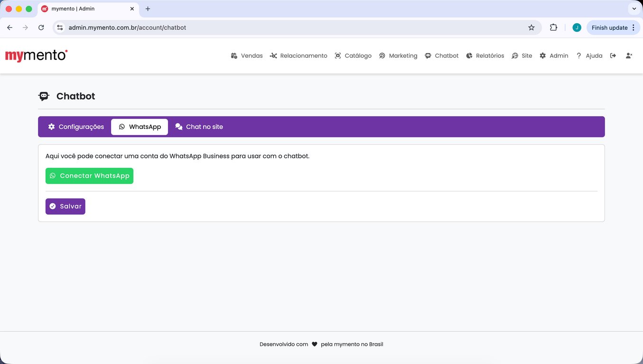Click the heart icon in the footer
The height and width of the screenshot is (364, 643).
click(314, 345)
